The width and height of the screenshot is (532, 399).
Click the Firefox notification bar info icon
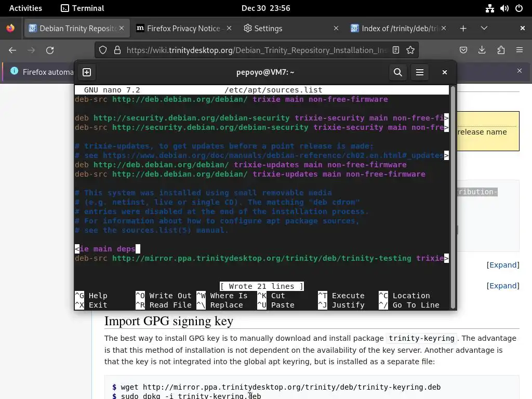(x=14, y=71)
